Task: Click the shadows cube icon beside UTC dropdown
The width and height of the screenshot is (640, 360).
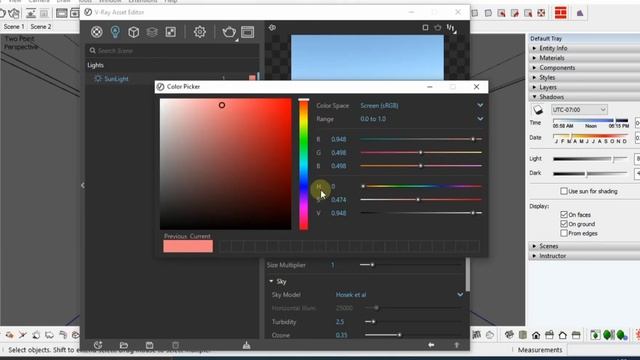Action: tap(538, 110)
